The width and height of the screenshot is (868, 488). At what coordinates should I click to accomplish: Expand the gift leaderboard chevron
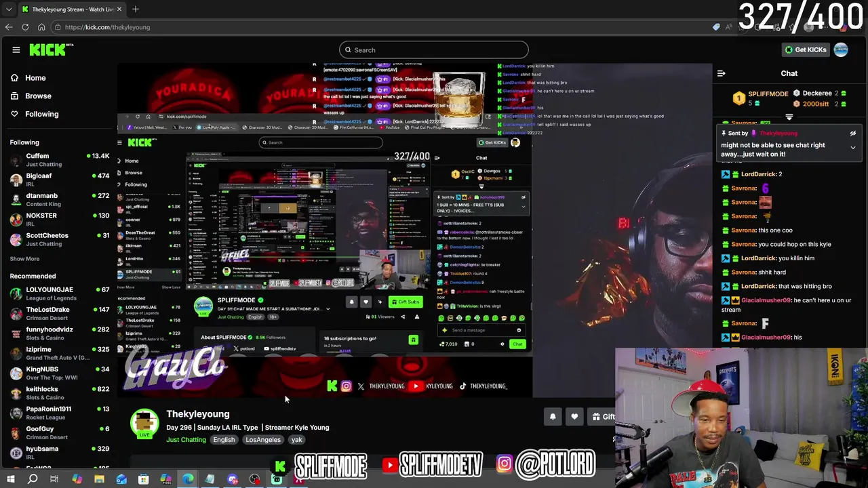coord(789,117)
